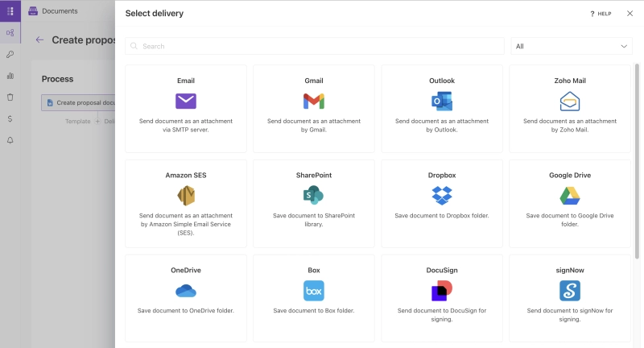Click the DocuSign card title
644x348 pixels.
442,270
